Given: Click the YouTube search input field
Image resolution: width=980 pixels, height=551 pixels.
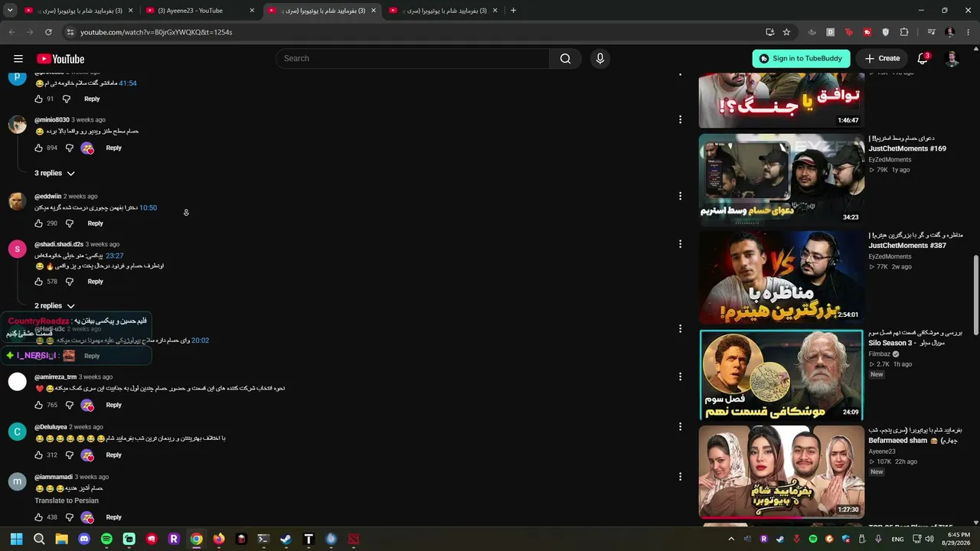Looking at the screenshot, I should click(413, 59).
